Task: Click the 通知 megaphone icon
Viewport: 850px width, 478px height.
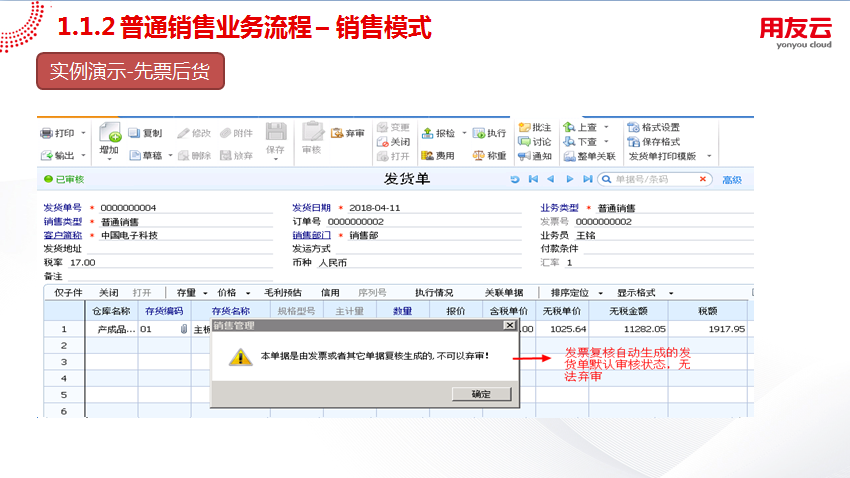Action: coord(524,156)
